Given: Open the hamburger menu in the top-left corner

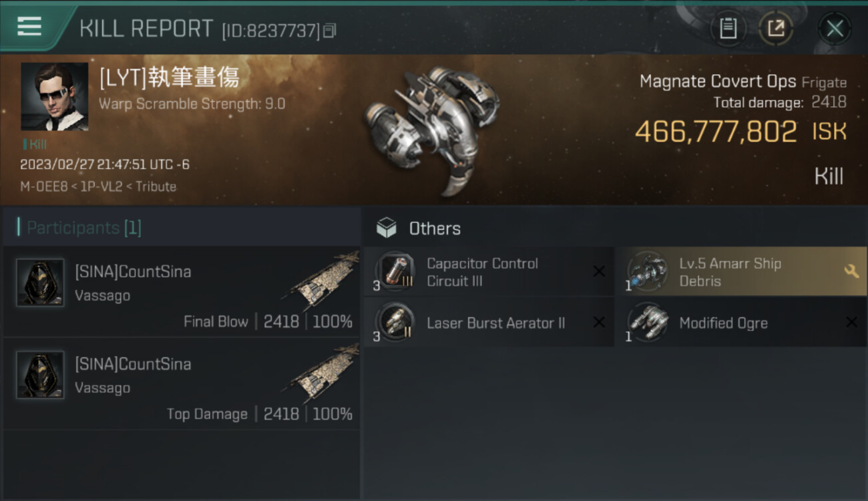Looking at the screenshot, I should 29,27.
